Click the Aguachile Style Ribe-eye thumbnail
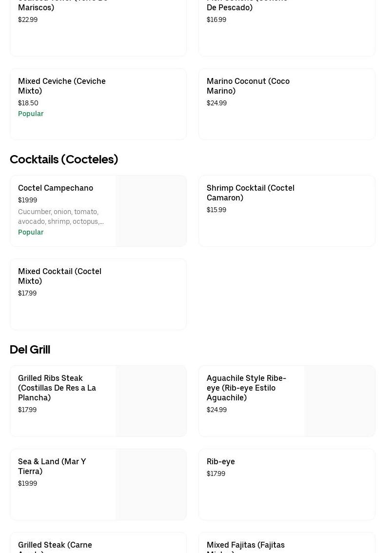This screenshot has width=392, height=553. pyautogui.click(x=340, y=401)
